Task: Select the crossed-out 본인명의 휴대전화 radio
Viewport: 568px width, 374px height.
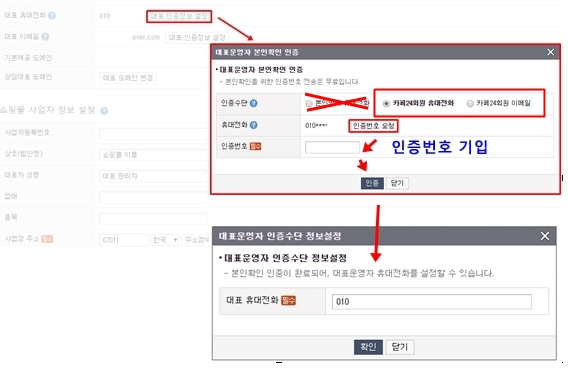Action: [309, 104]
